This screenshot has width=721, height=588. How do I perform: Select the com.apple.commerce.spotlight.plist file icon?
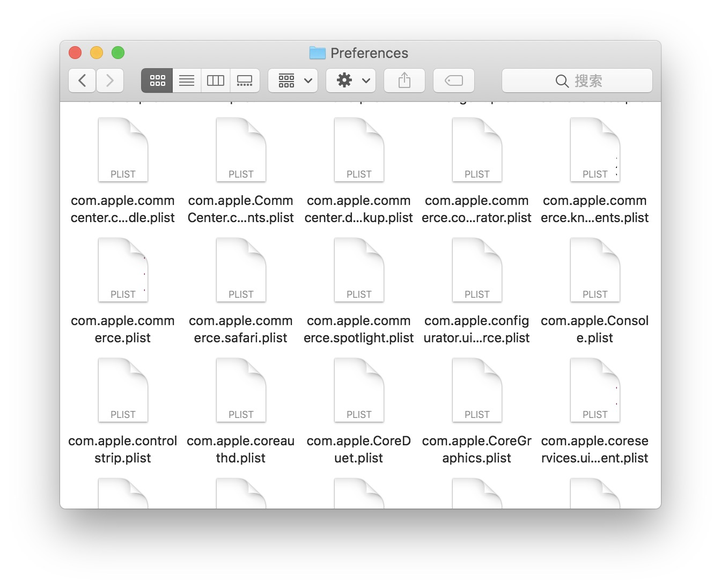pos(359,270)
